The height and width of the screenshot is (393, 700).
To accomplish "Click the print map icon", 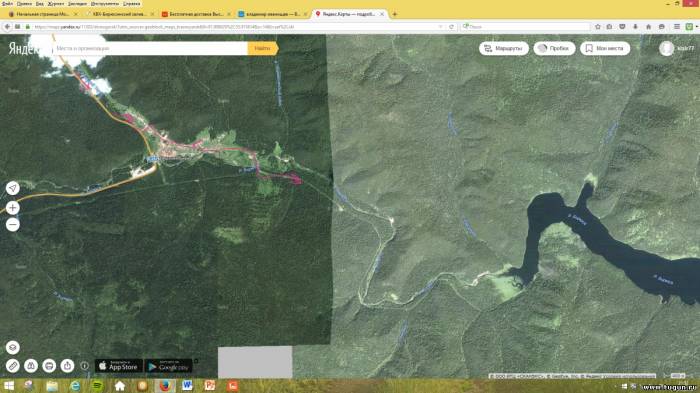I will pos(49,366).
